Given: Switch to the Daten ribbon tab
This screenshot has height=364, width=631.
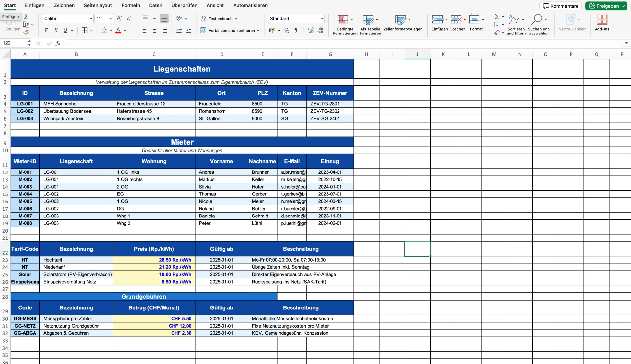Looking at the screenshot, I should (155, 5).
